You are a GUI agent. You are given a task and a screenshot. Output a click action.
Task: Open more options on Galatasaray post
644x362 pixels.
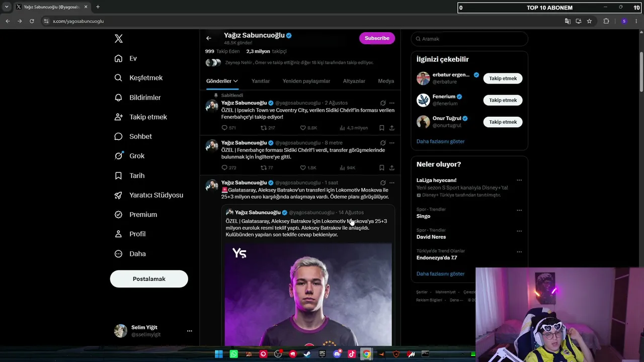pos(392,183)
